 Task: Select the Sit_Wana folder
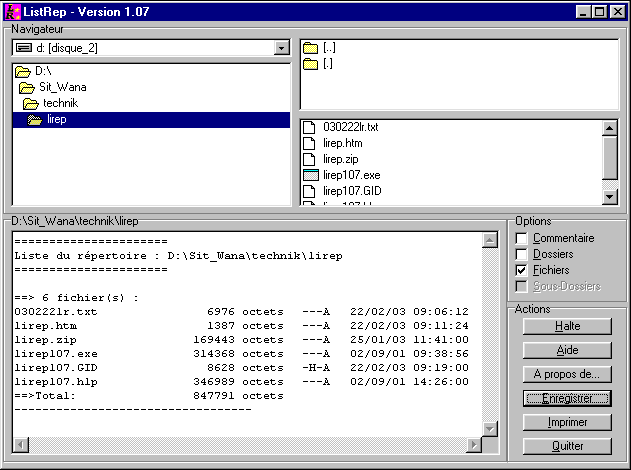pos(62,87)
